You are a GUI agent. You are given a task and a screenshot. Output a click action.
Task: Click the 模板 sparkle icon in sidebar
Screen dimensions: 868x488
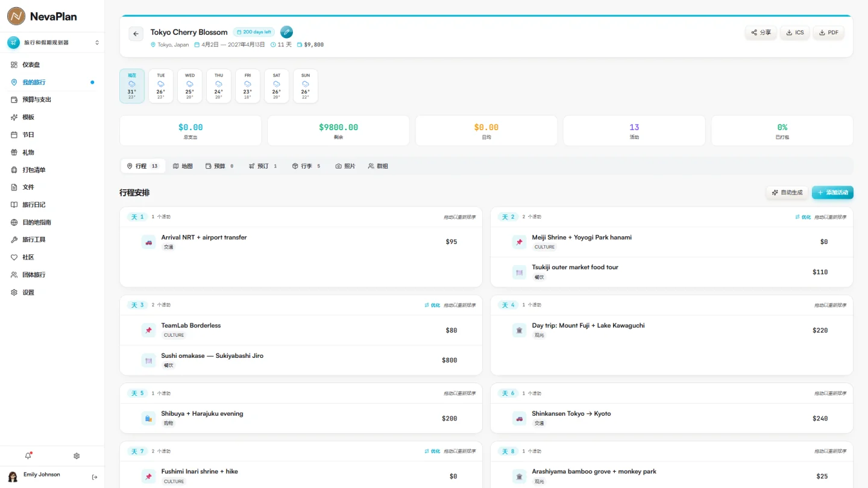[14, 117]
